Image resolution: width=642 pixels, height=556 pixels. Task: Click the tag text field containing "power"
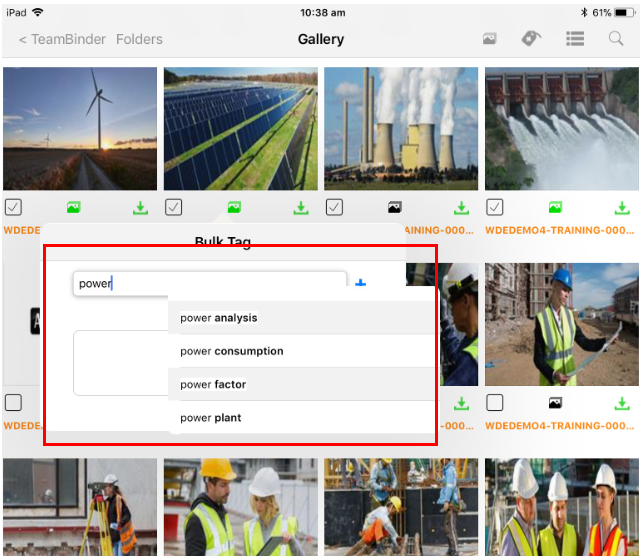[210, 283]
